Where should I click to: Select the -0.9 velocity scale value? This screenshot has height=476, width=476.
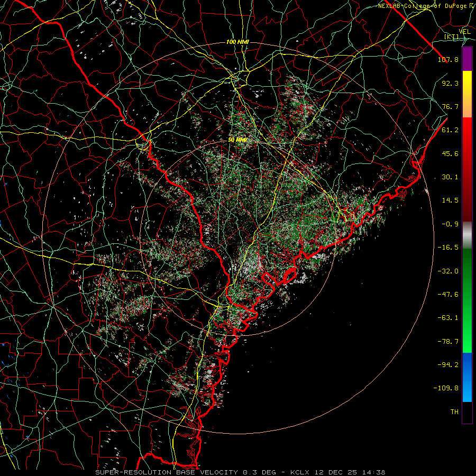[450, 224]
